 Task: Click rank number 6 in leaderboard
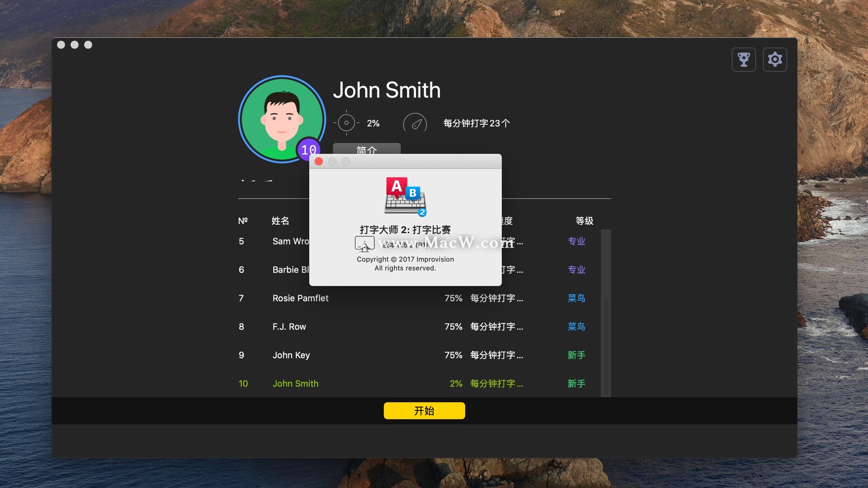[241, 270]
